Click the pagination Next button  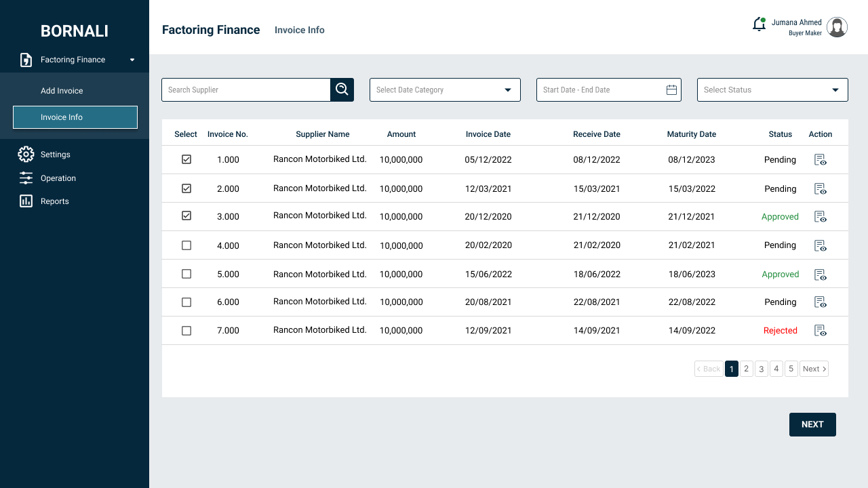pos(814,369)
